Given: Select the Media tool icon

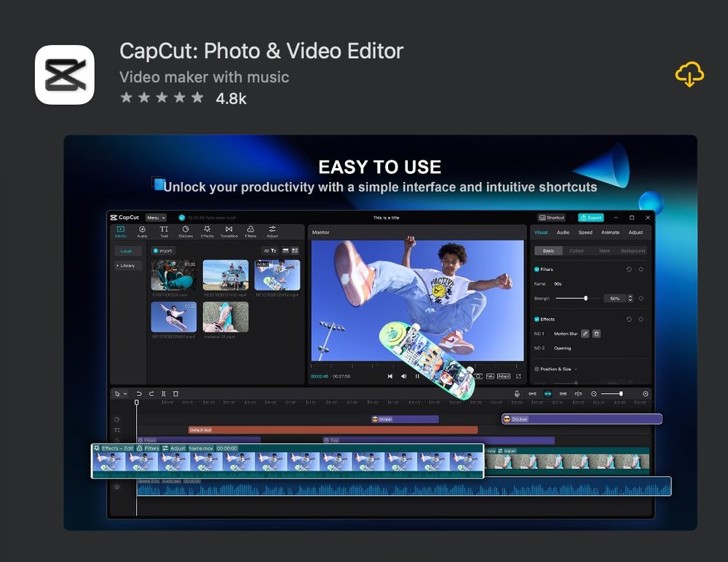Looking at the screenshot, I should (121, 231).
